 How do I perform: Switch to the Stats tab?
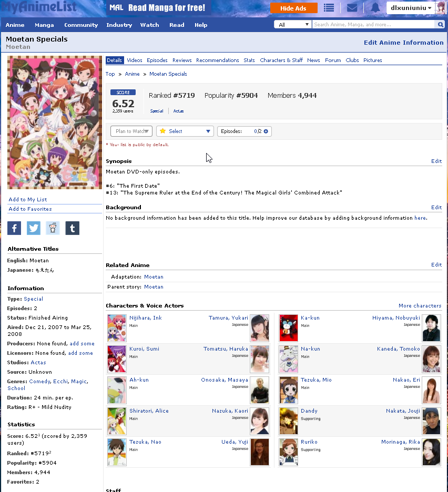(x=249, y=60)
